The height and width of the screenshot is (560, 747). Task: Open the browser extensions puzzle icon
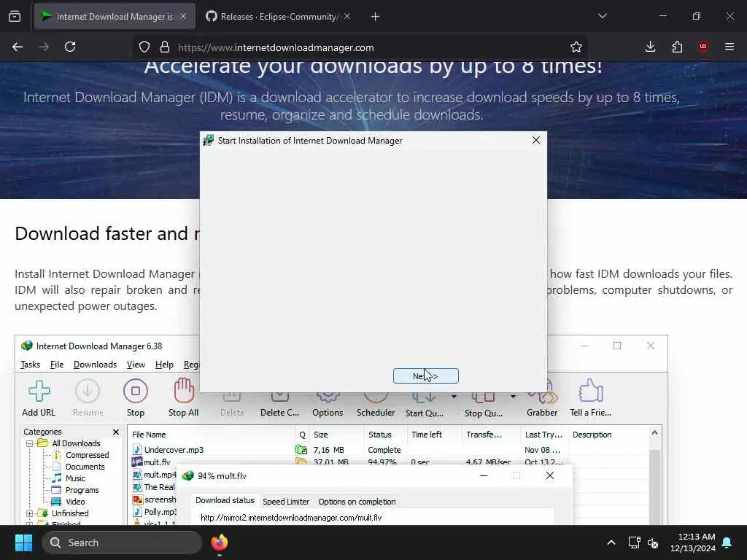(677, 47)
